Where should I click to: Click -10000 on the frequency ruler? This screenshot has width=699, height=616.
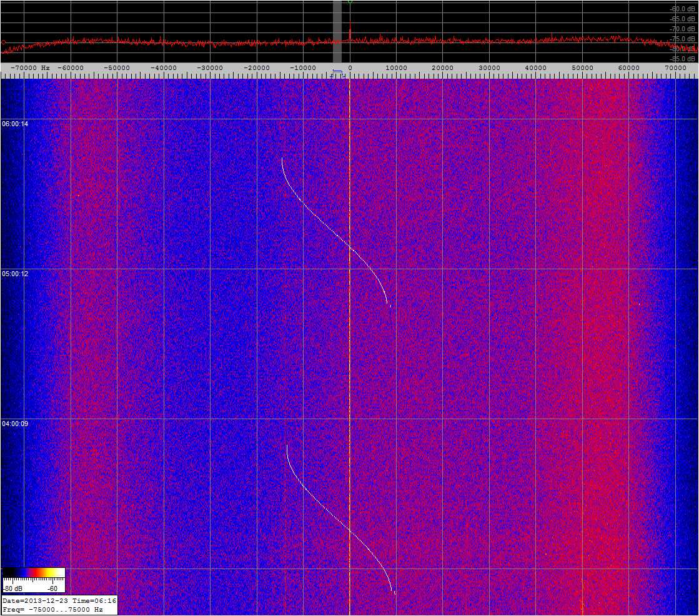(x=302, y=67)
